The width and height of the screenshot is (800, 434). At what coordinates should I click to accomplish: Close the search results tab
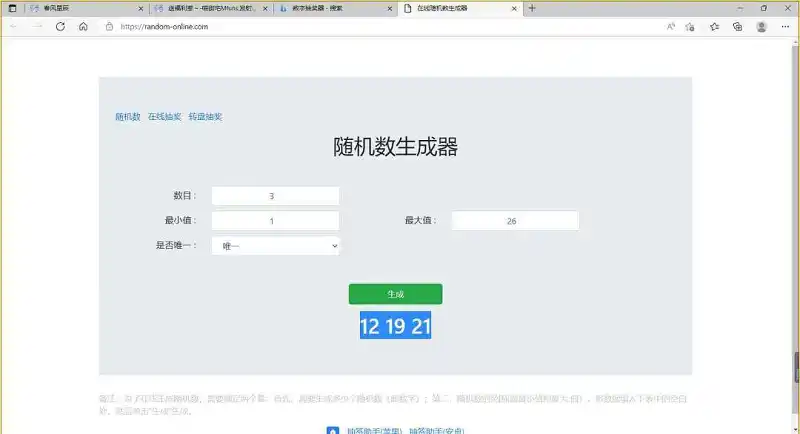390,9
